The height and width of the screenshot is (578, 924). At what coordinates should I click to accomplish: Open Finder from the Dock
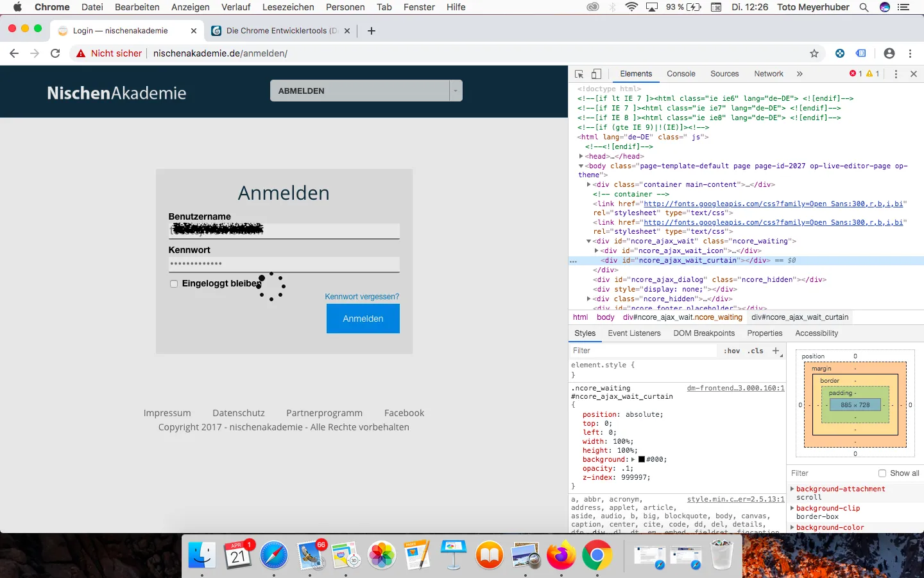click(x=202, y=556)
